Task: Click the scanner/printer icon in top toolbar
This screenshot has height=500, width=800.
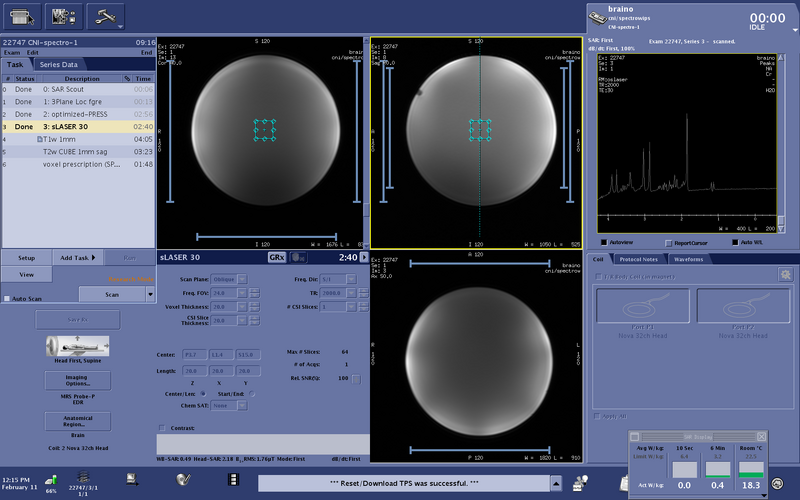Action: (x=22, y=17)
